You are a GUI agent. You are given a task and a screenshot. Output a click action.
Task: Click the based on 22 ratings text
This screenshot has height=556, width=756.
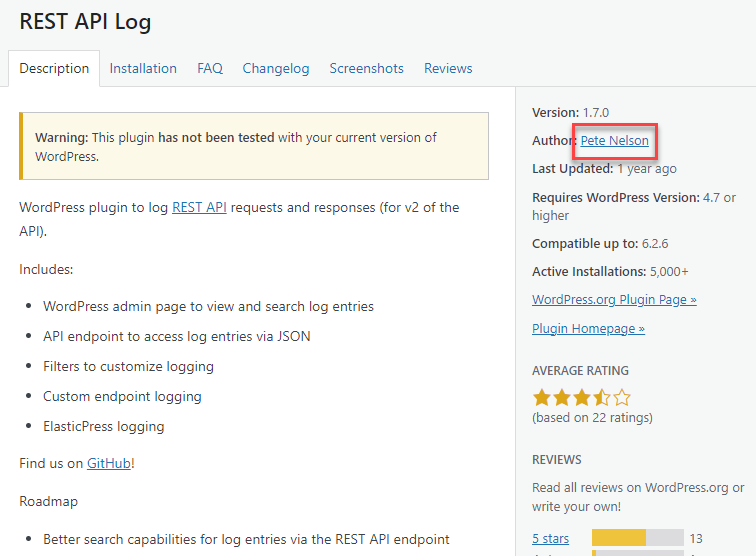tap(592, 418)
